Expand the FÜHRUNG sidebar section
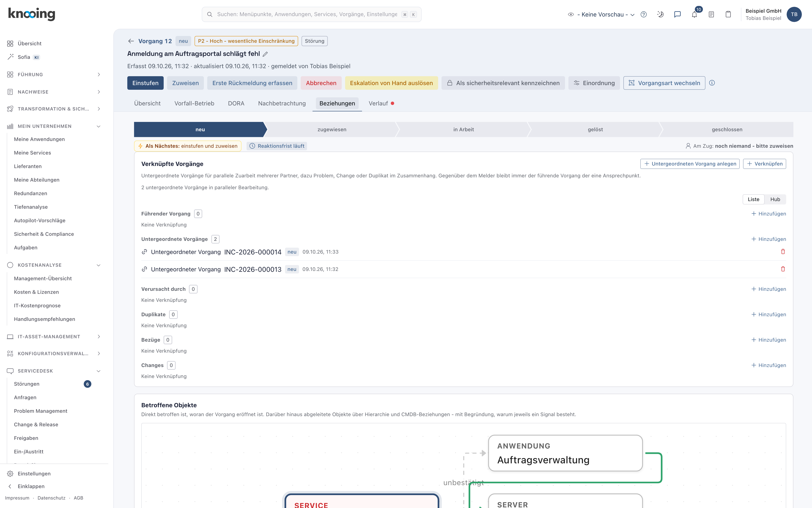Screen dimensions: 812x508 (54, 75)
